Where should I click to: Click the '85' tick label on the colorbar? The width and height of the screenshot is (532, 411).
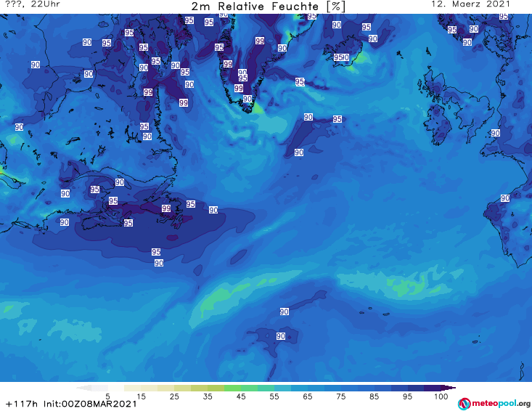pos(374,396)
